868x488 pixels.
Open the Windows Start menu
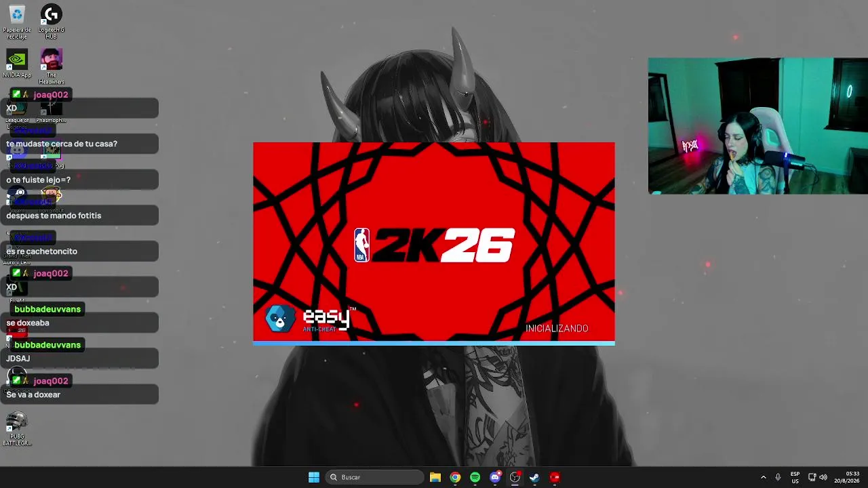314,477
